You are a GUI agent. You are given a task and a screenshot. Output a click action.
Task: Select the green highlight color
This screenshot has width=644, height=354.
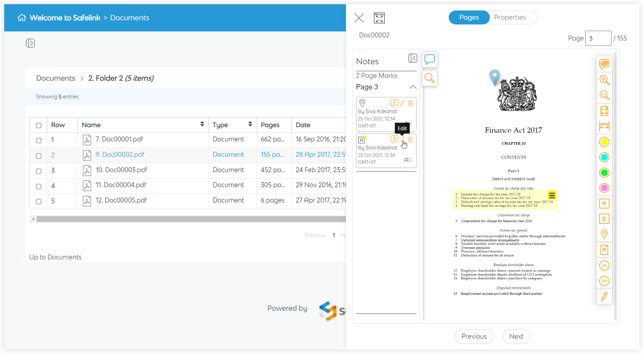click(x=604, y=173)
